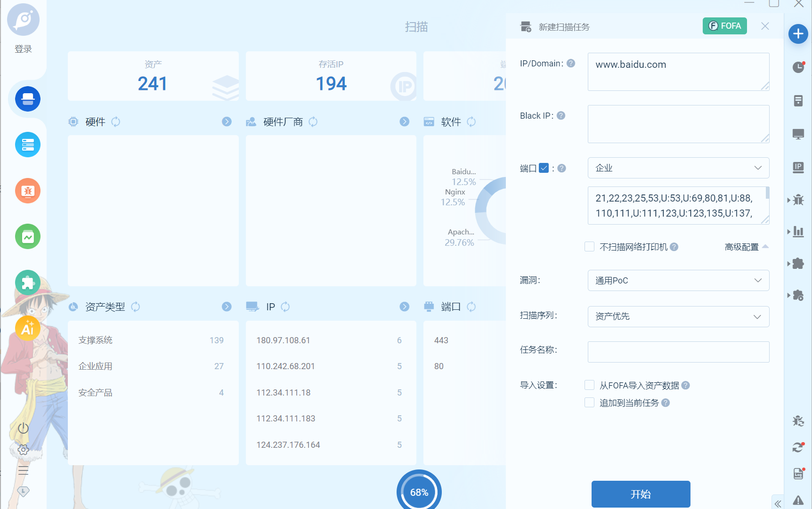Open the scan module in left sidebar
The image size is (812, 509).
point(28,99)
